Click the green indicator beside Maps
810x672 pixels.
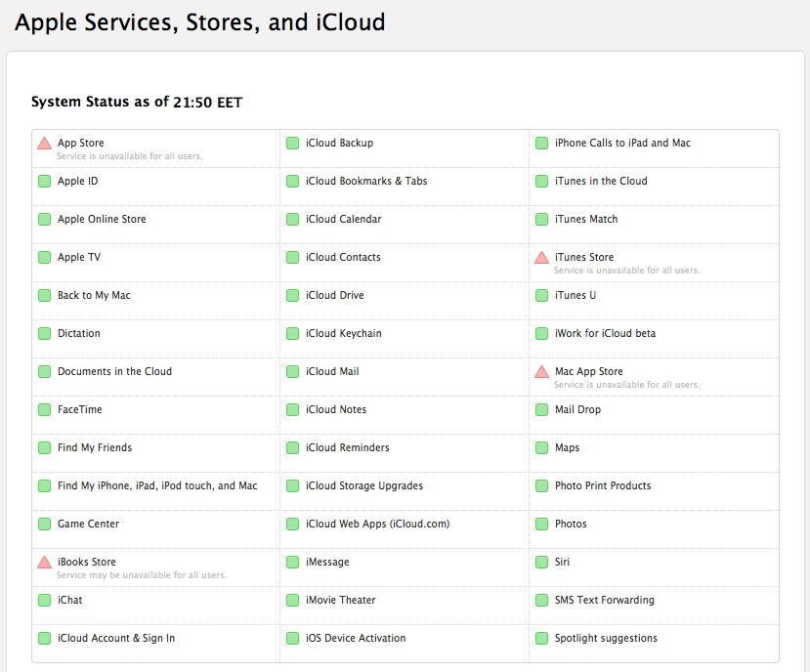541,448
